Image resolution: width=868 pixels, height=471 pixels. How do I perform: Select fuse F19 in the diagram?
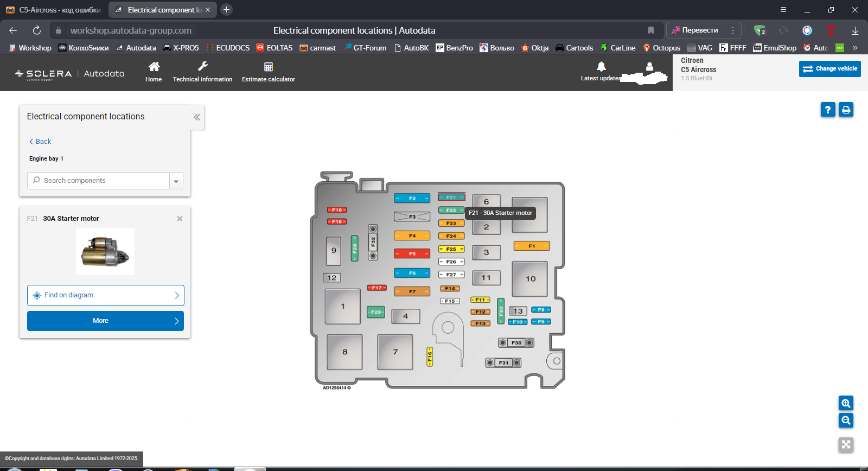tap(337, 210)
